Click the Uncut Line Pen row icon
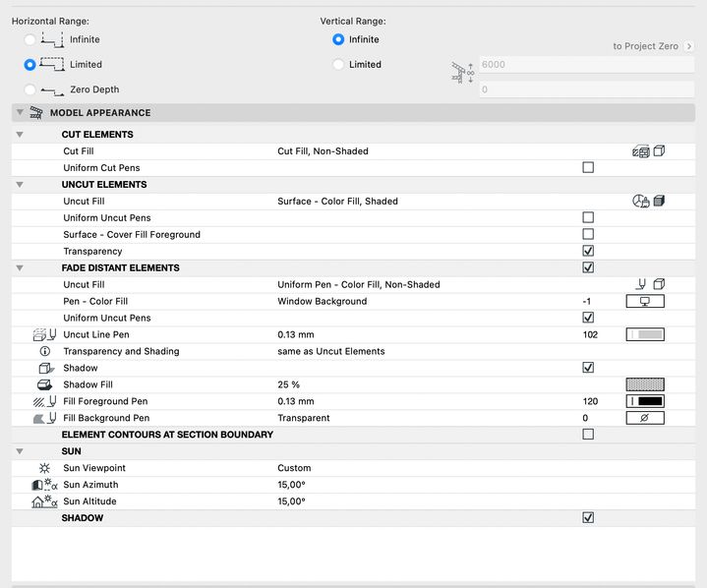 point(44,334)
